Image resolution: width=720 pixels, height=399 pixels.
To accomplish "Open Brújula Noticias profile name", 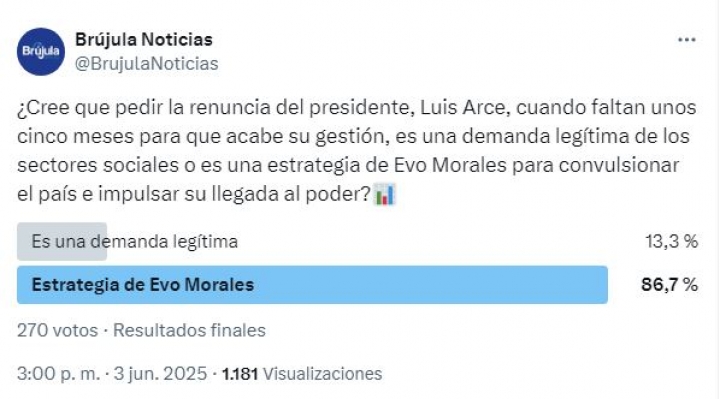I will coord(144,39).
